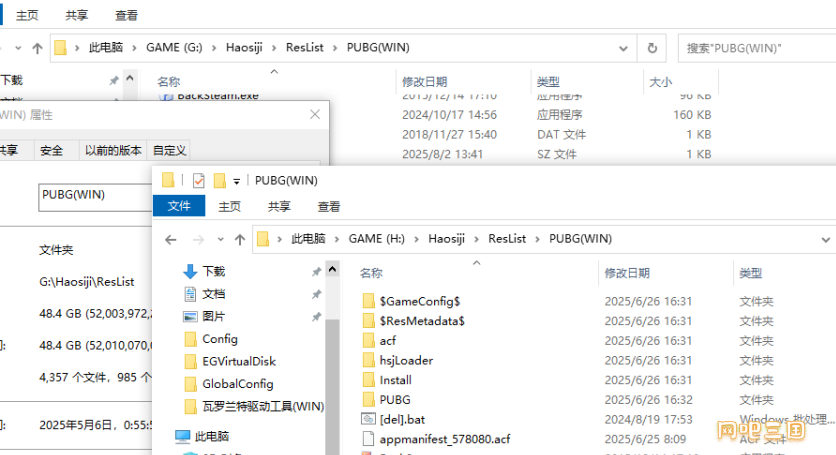Open the 共享 tab in front PUBG(WIN) window
The width and height of the screenshot is (836, 455).
point(279,206)
